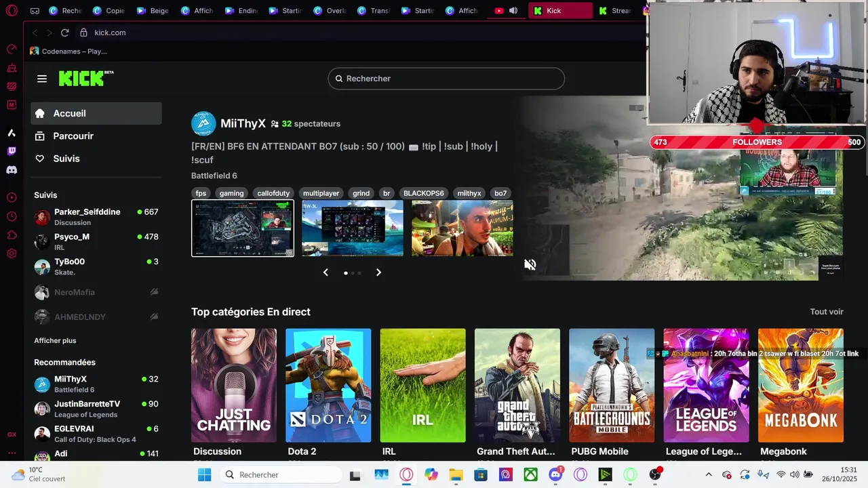Click the Kick Rechercher search field
The image size is (868, 488).
446,79
